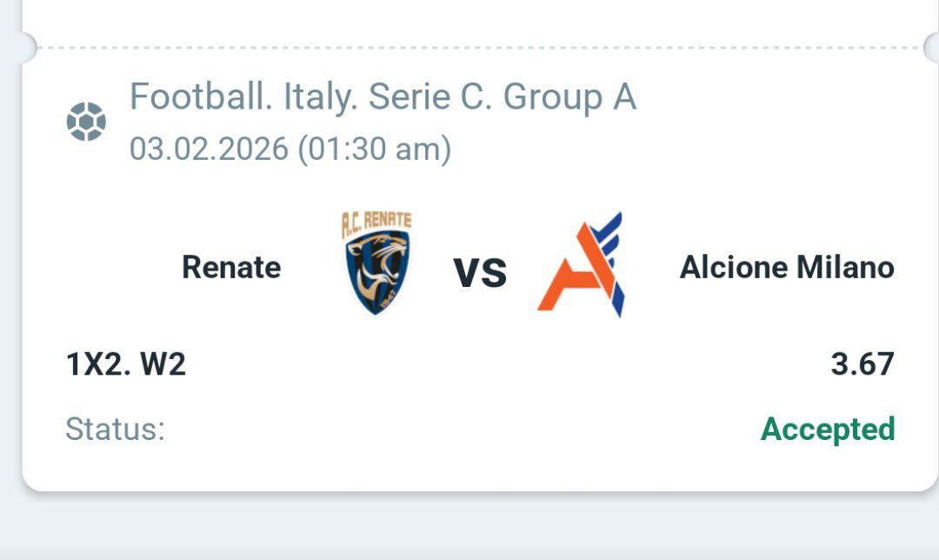Tap the Alcione Milano orange logo
This screenshot has height=560, width=939.
(580, 264)
